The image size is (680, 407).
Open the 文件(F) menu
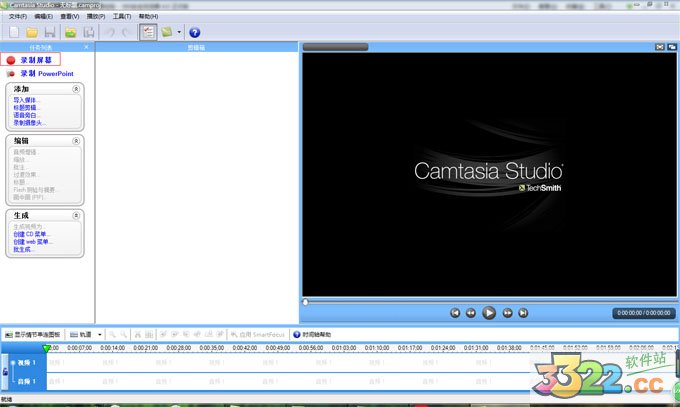click(x=18, y=16)
